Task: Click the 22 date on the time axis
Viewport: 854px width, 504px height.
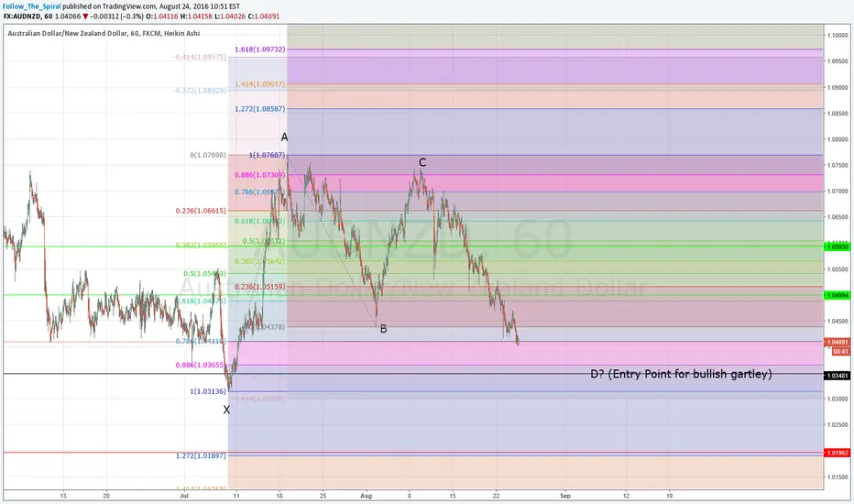Action: point(496,496)
